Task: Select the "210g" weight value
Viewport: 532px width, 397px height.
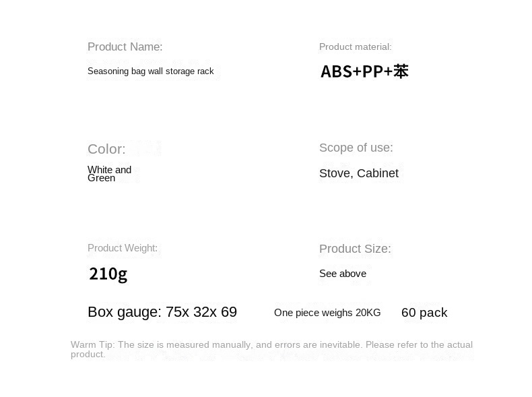Action: (108, 274)
